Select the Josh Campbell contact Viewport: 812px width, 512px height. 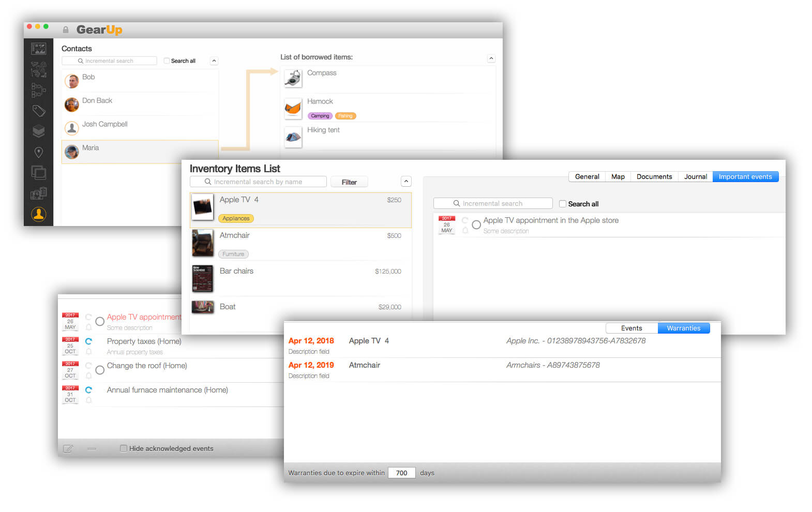click(104, 124)
